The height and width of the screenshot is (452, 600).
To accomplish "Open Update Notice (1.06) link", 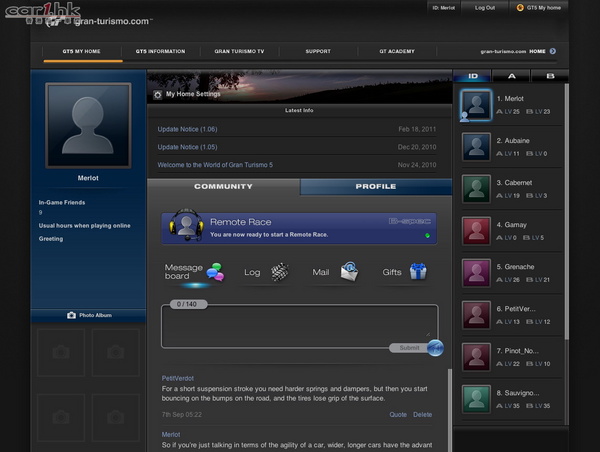I will pyautogui.click(x=188, y=129).
